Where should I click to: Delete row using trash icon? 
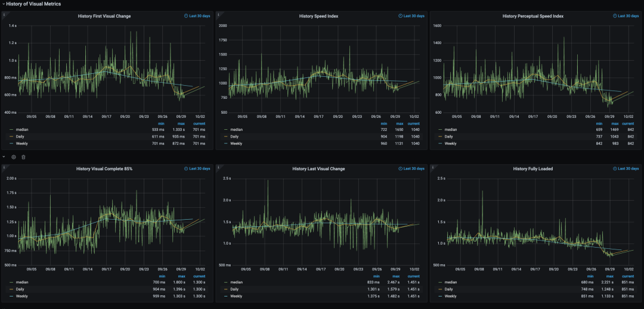tap(23, 157)
